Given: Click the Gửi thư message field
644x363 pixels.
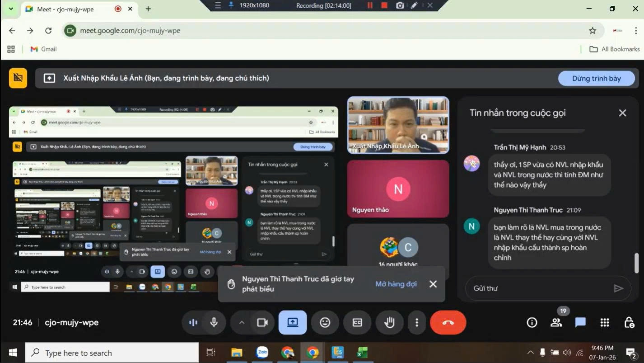Looking at the screenshot, I should coord(537,288).
